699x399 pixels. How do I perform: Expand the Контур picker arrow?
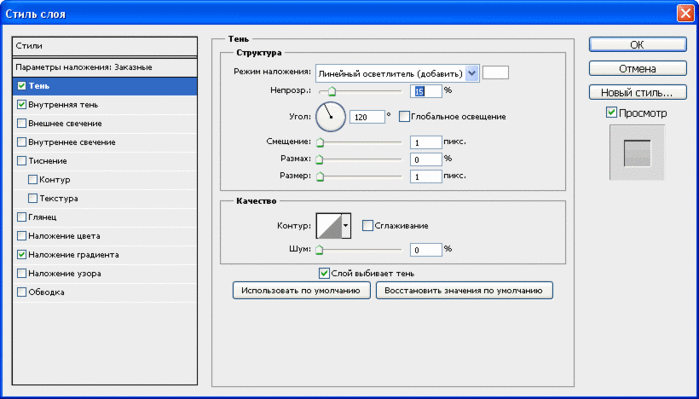(346, 226)
